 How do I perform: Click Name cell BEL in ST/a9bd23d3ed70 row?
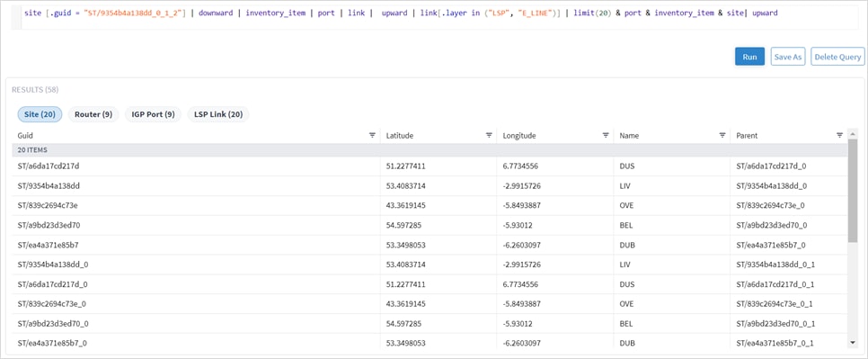point(626,226)
